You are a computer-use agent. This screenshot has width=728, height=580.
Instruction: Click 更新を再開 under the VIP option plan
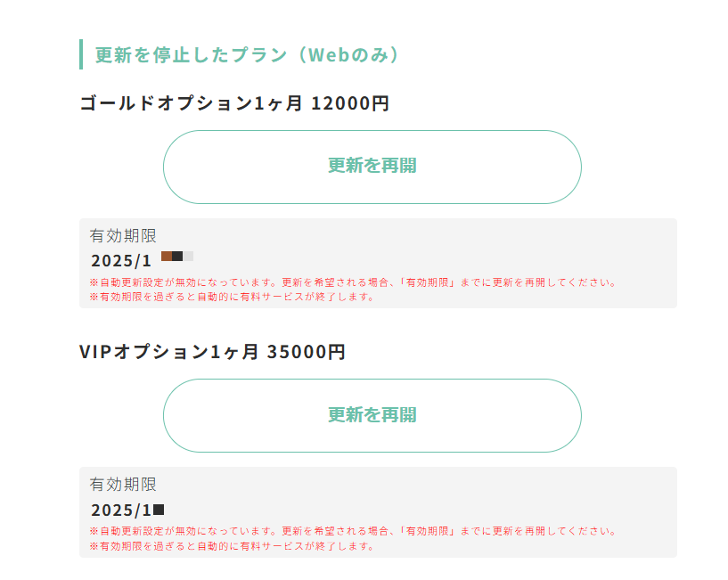[x=372, y=415]
